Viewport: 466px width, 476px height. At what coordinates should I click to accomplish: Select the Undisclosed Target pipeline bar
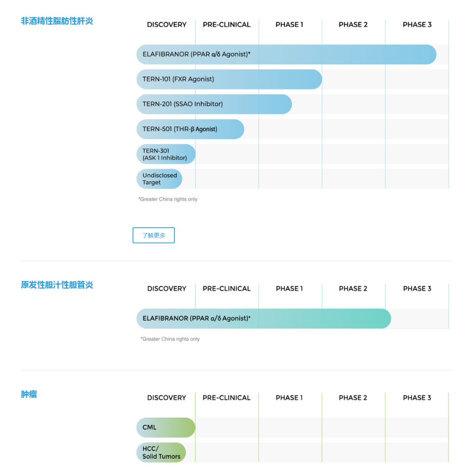click(x=159, y=179)
